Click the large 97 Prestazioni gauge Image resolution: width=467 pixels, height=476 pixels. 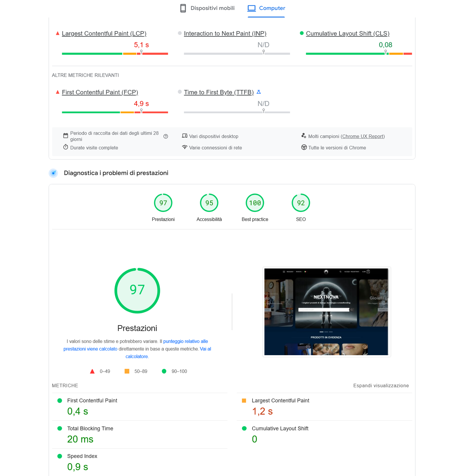pyautogui.click(x=137, y=291)
